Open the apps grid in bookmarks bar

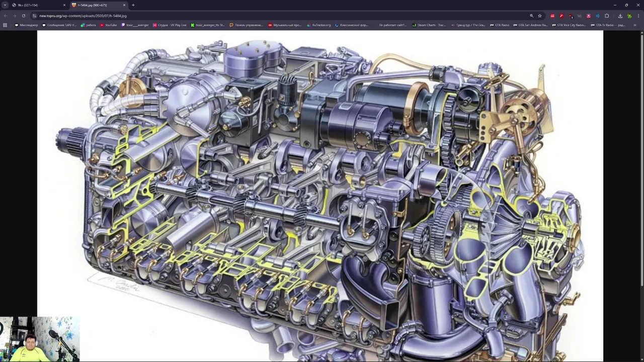(x=5, y=25)
